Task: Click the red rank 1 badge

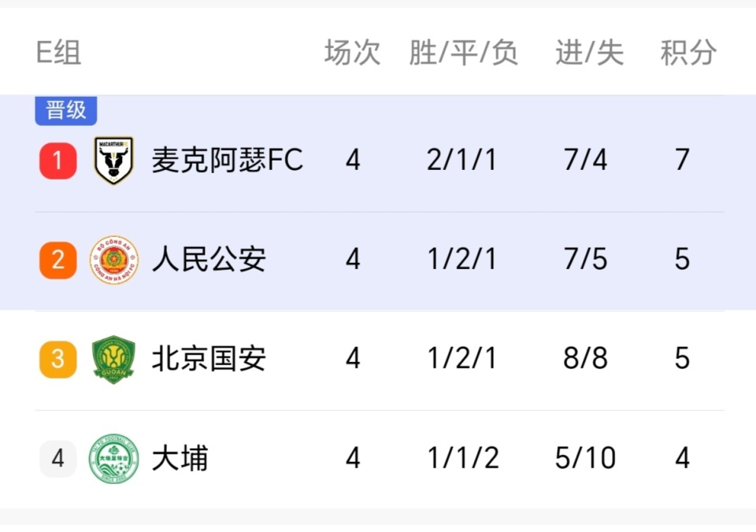Action: [x=58, y=161]
